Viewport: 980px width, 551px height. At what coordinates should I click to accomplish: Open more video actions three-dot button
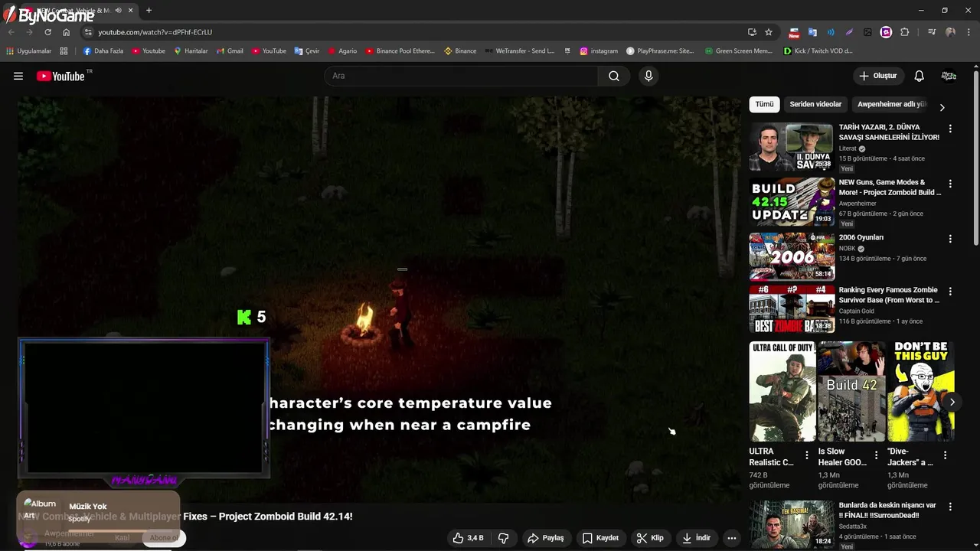coord(731,538)
